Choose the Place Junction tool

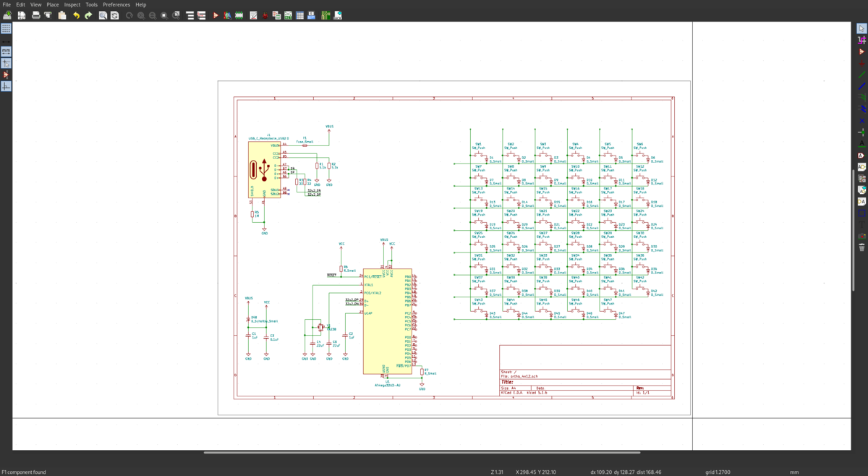coord(861,132)
